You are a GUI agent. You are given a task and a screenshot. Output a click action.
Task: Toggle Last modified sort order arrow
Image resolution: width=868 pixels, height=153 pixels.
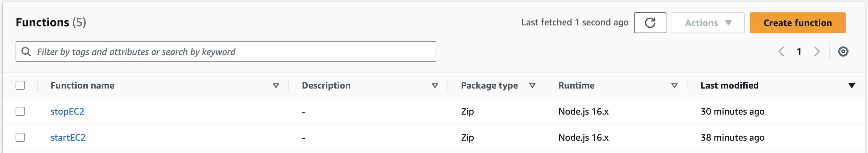point(851,85)
